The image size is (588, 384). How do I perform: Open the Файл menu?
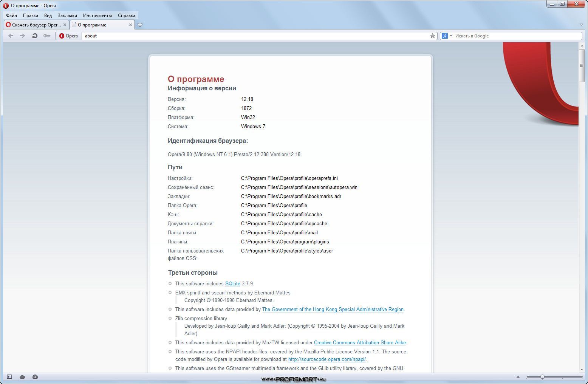11,15
